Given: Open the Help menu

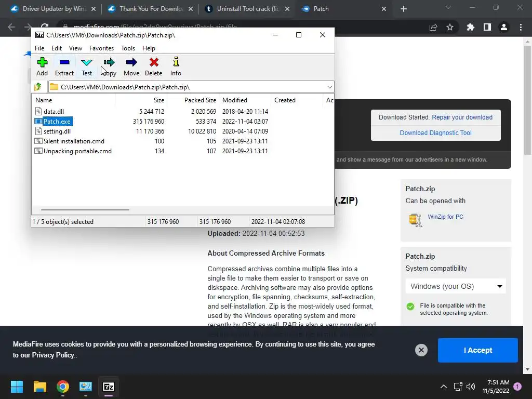Looking at the screenshot, I should tap(149, 48).
